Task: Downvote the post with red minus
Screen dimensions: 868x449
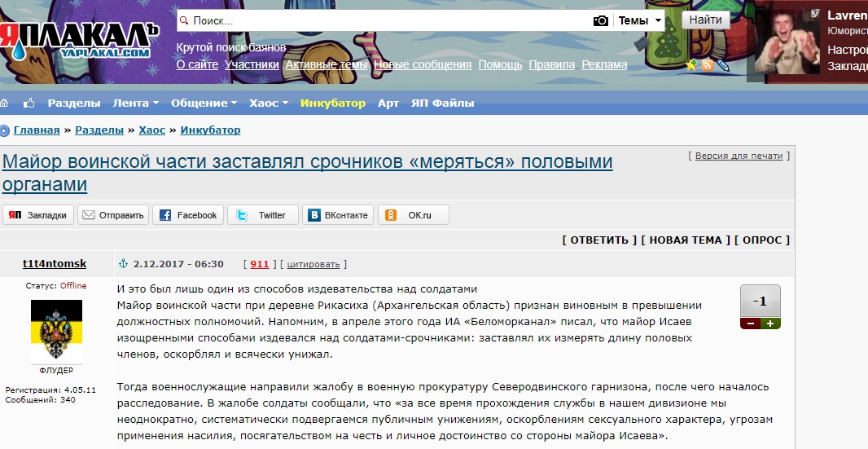Action: (x=750, y=324)
